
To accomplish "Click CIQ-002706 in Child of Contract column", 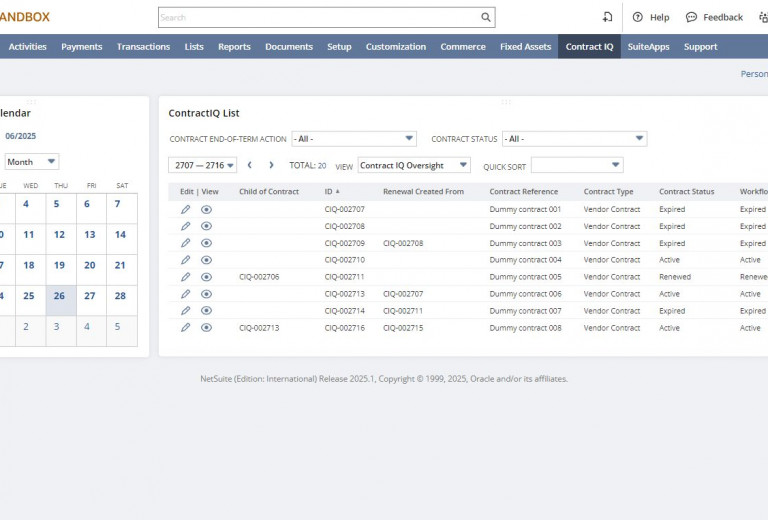I will [259, 277].
